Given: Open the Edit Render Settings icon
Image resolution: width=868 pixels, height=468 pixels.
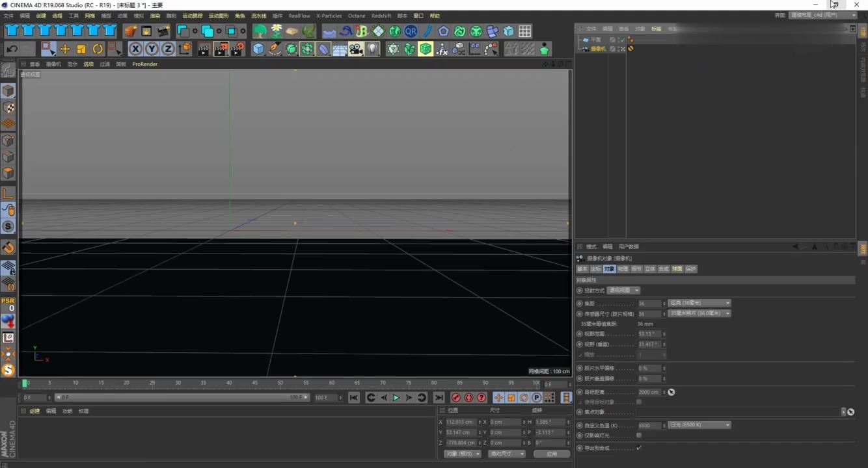Looking at the screenshot, I should (x=237, y=49).
